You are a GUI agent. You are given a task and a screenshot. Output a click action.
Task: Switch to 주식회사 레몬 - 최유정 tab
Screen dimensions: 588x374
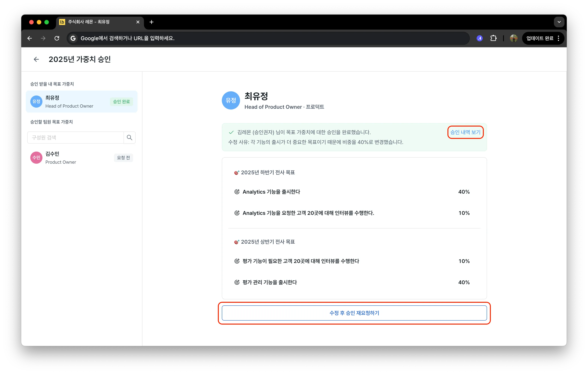[x=100, y=22]
